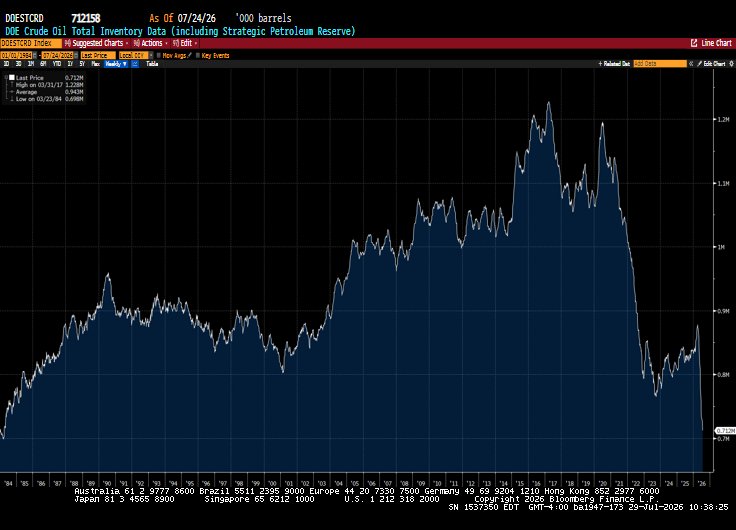
Task: Click the Edit Chart pencil button
Action: (x=711, y=64)
